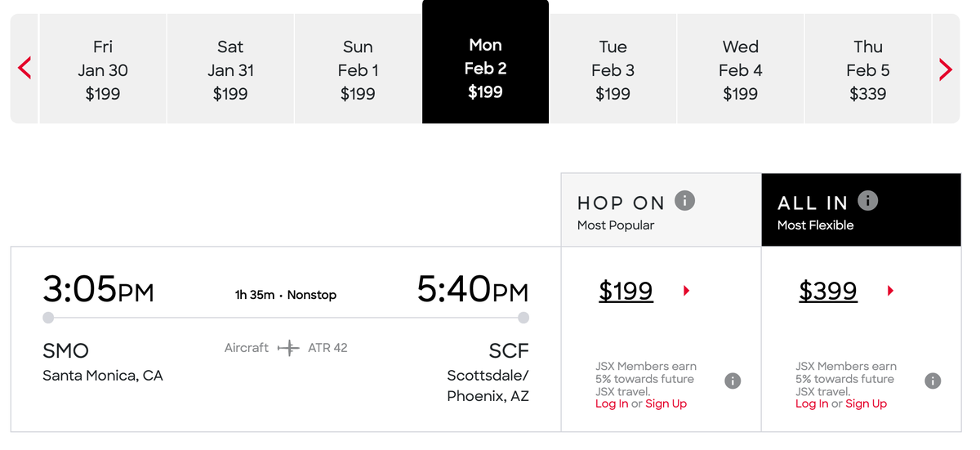Open the All In fare info icon
The width and height of the screenshot is (980, 450).
pos(868,200)
